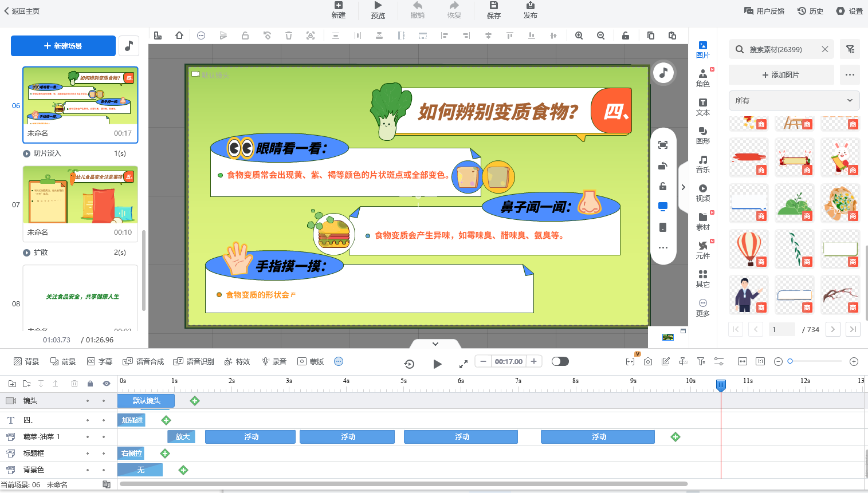Zoom in the canvas with magnifier plus
This screenshot has width=868, height=493.
[579, 36]
